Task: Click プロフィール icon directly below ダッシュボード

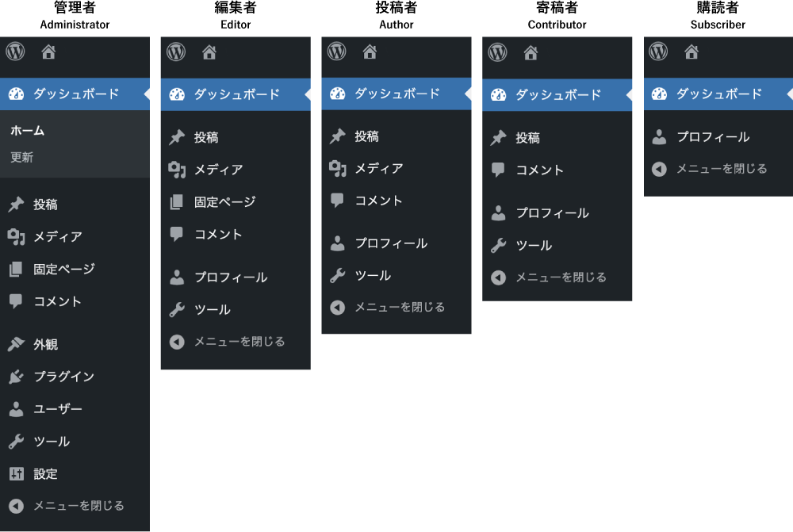Action: click(659, 137)
